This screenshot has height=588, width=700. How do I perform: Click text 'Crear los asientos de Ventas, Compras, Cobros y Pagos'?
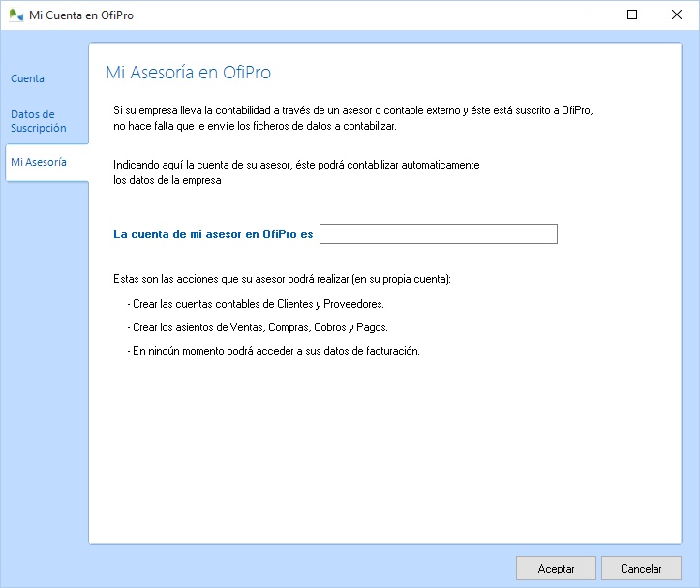[260, 327]
